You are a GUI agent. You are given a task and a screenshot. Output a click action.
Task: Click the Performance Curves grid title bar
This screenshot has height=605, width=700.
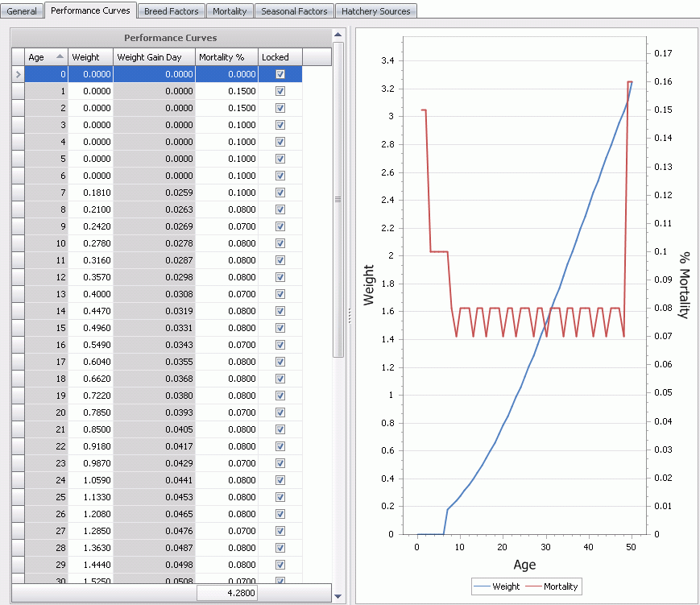(x=171, y=38)
